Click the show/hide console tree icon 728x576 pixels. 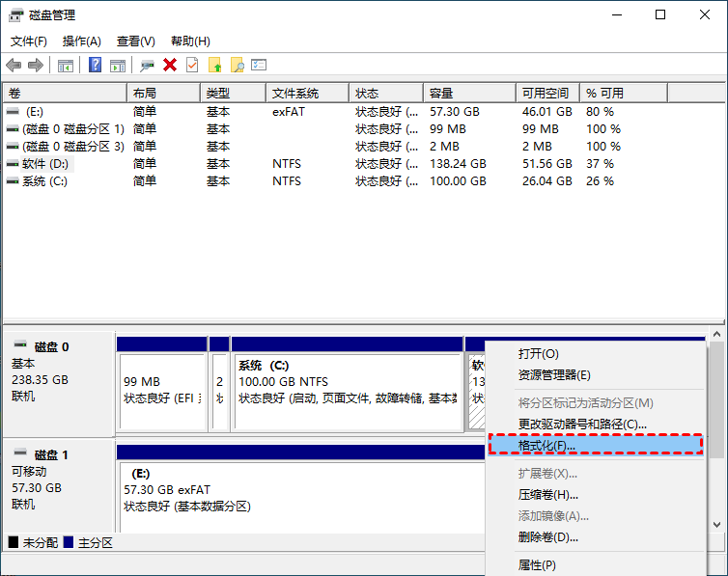(66, 66)
